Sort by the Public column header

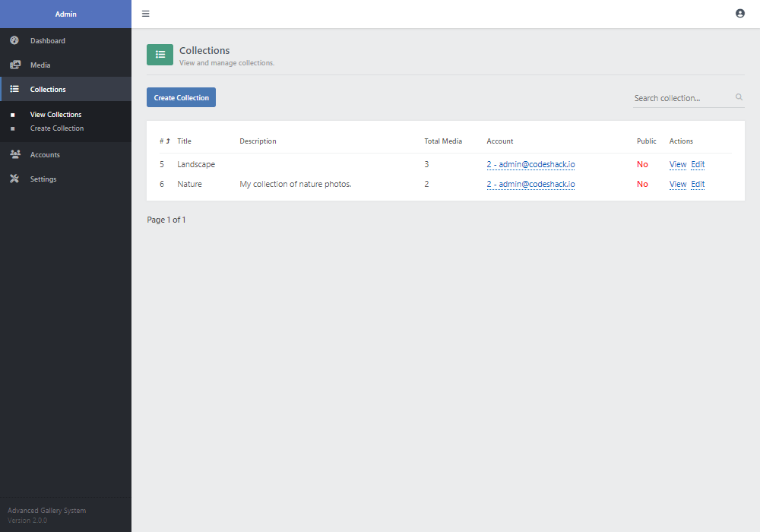click(x=647, y=141)
